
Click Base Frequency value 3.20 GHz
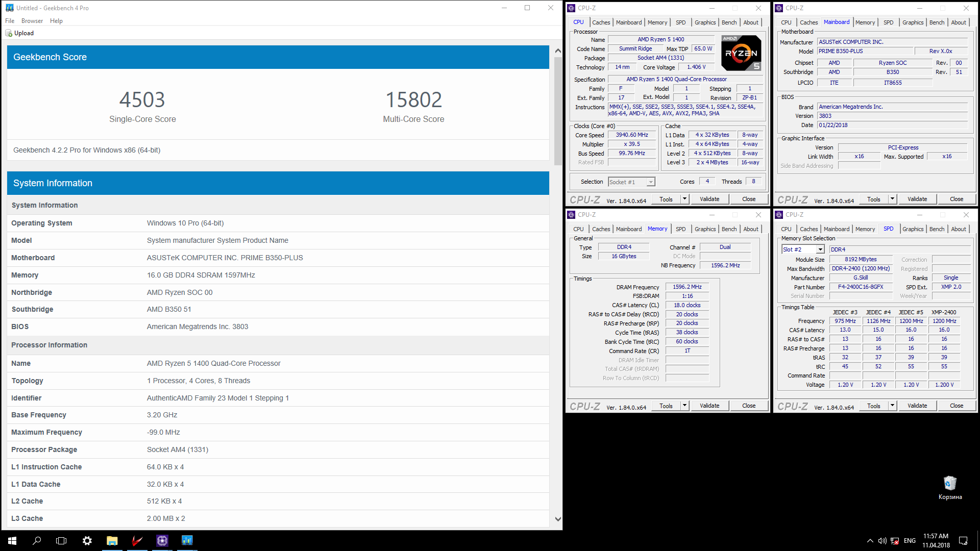tap(162, 415)
